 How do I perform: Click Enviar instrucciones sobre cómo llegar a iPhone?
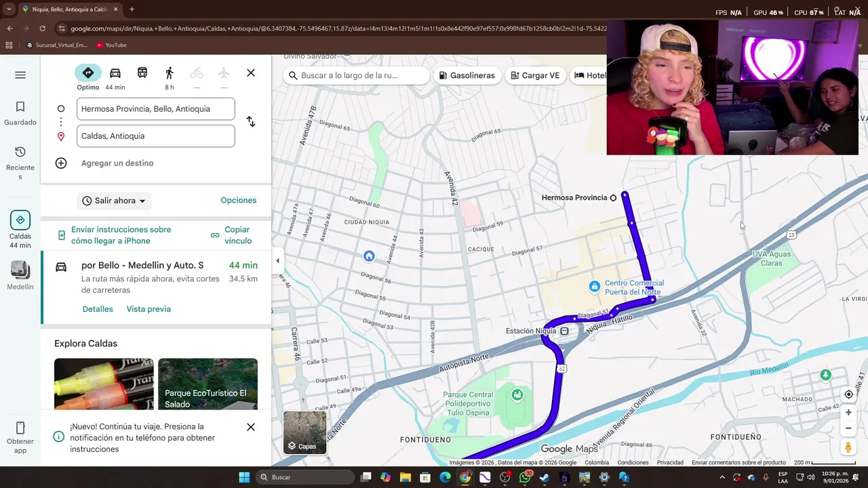click(121, 235)
